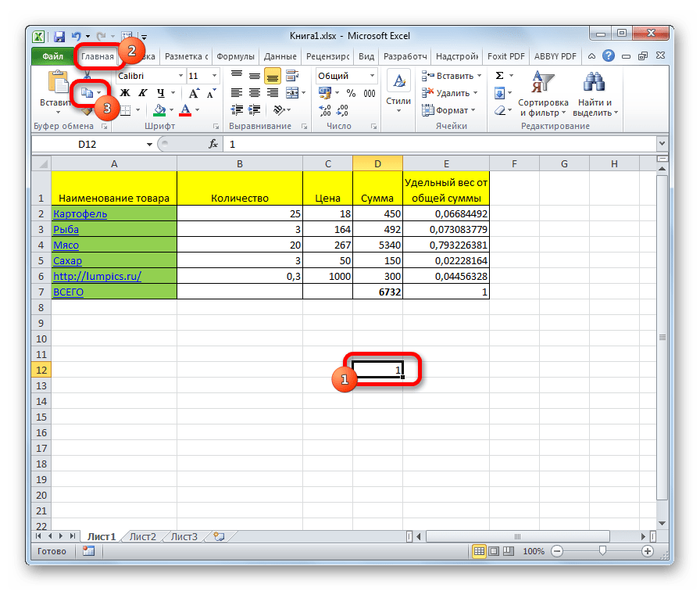Open the Формулы ribbon tab
This screenshot has width=700, height=591.
[235, 56]
